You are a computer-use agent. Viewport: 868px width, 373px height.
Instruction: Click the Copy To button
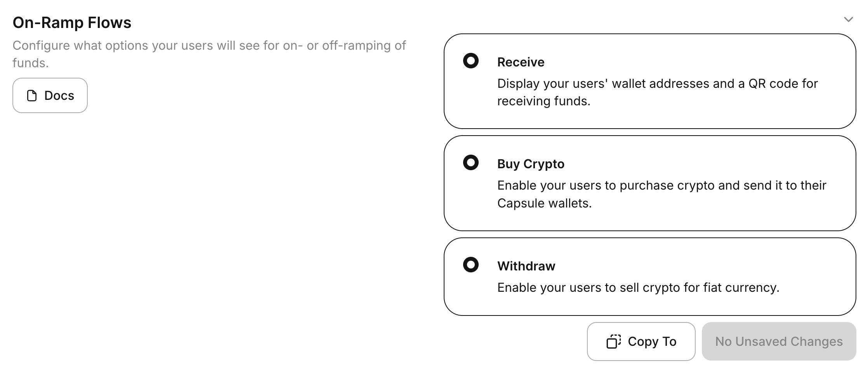point(641,341)
